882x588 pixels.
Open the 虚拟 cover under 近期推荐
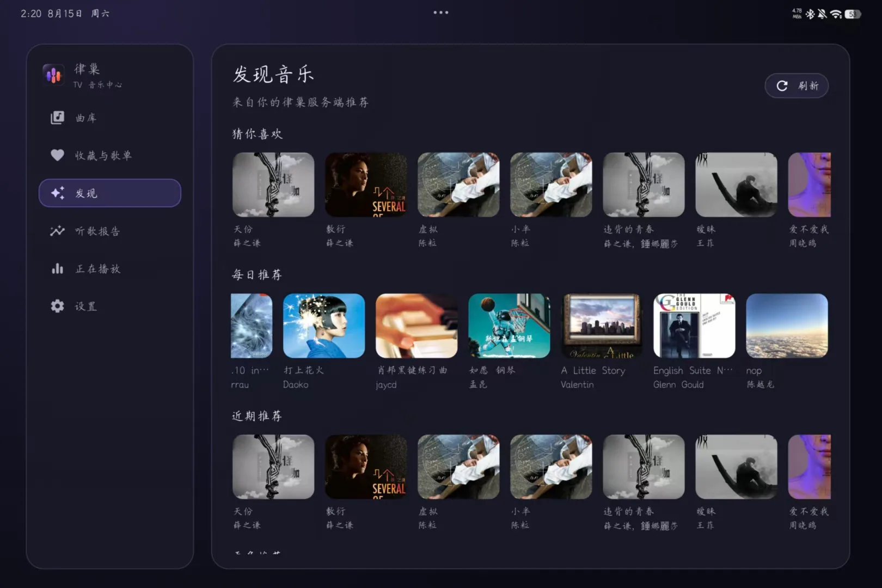(458, 467)
